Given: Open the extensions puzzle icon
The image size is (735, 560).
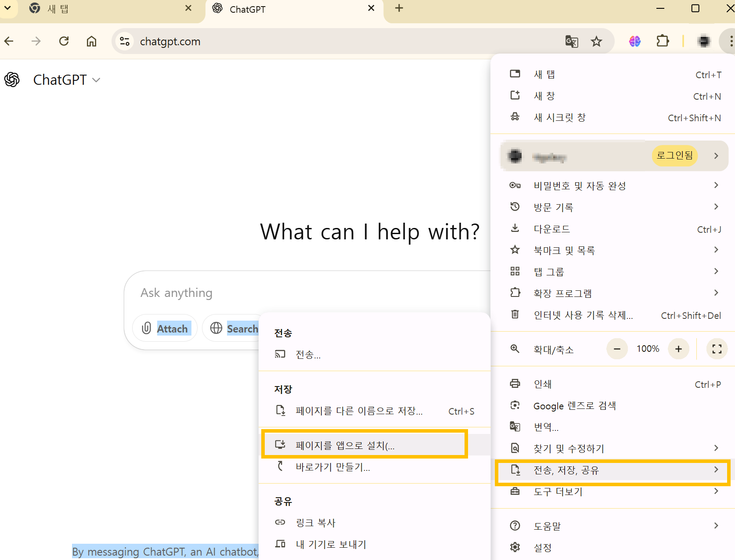Looking at the screenshot, I should point(663,41).
